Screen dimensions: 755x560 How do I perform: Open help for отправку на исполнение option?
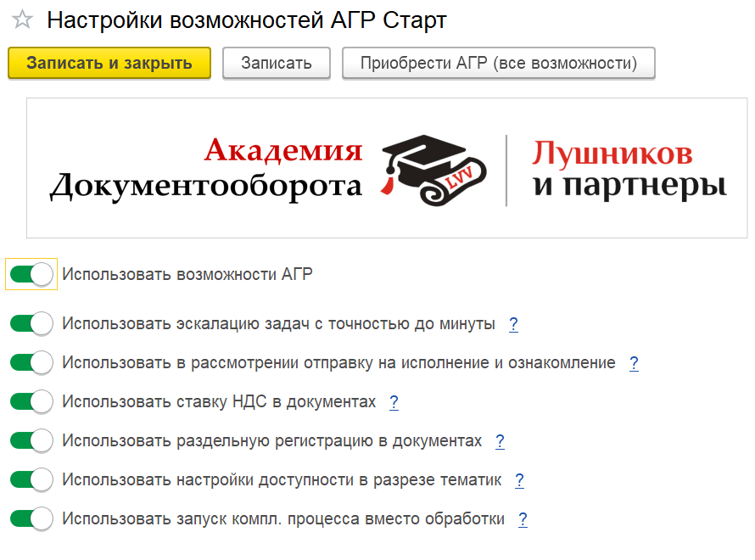click(634, 363)
